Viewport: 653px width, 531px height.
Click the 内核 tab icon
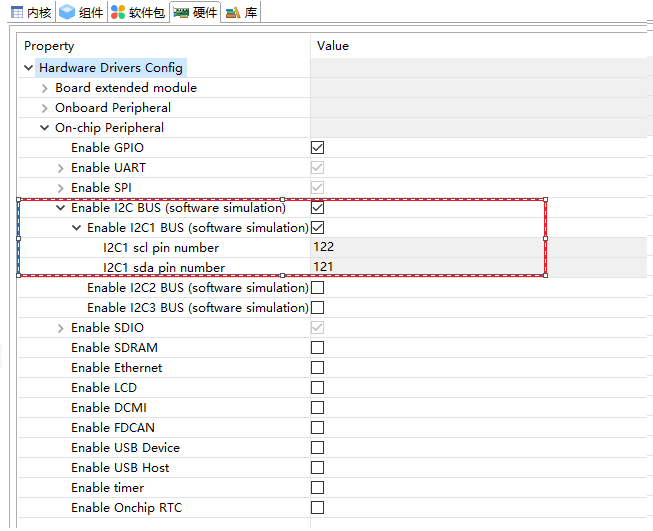pos(17,12)
